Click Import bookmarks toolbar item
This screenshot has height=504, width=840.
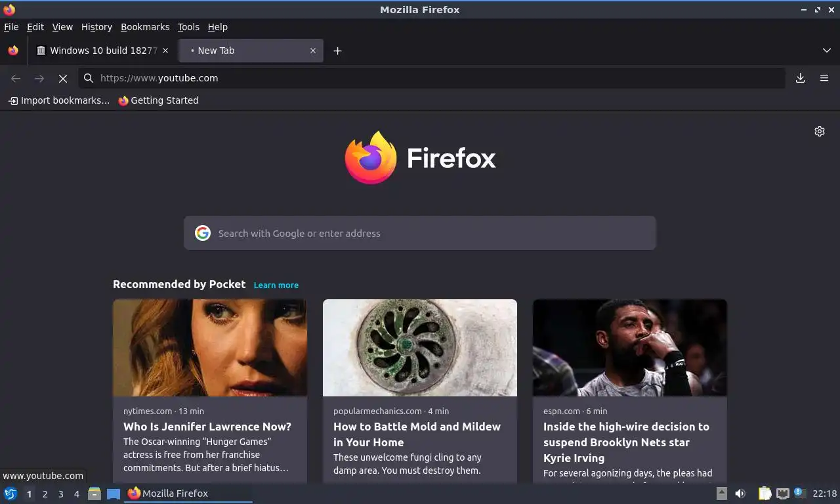point(59,100)
